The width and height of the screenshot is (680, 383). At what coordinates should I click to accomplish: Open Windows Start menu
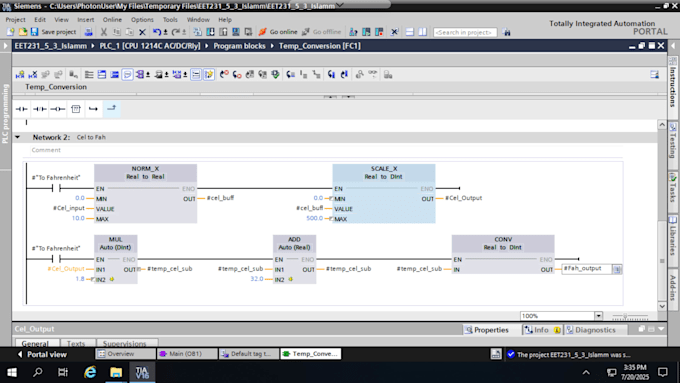point(12,372)
